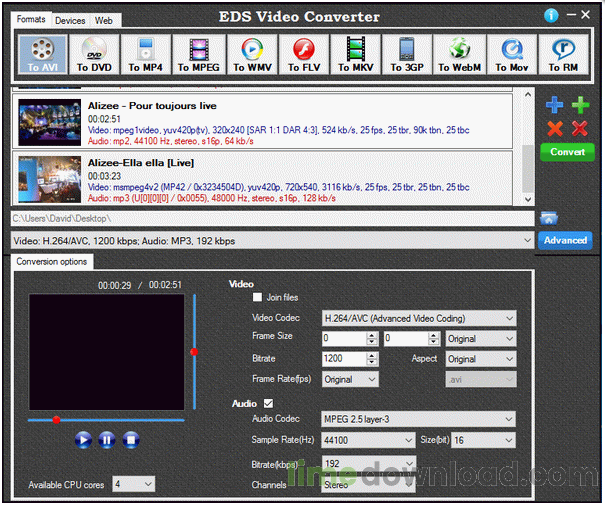
Task: Pick the To FLV format
Action: tap(302, 54)
